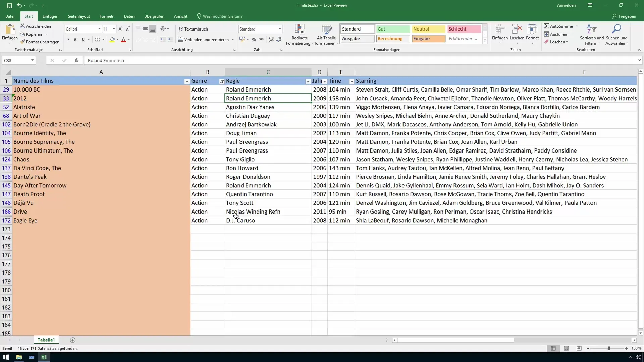
Task: Increase indent of cell
Action: 170,39
